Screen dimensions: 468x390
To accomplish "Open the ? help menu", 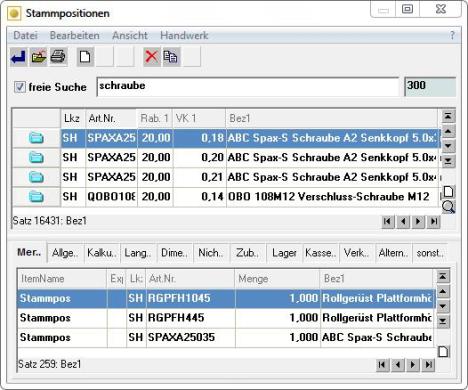I will pyautogui.click(x=452, y=35).
